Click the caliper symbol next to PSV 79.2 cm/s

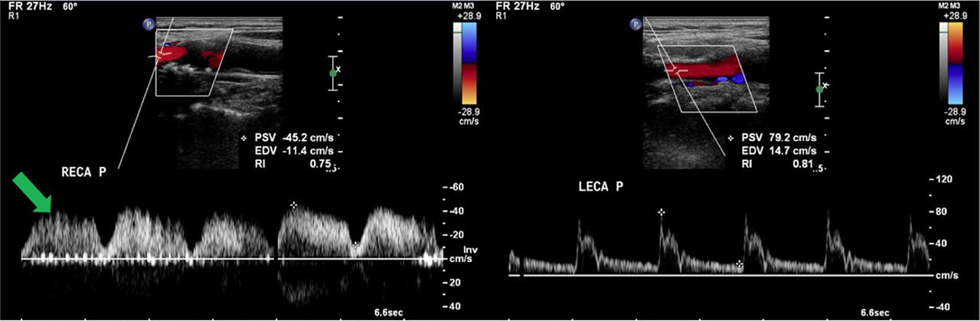point(730,138)
